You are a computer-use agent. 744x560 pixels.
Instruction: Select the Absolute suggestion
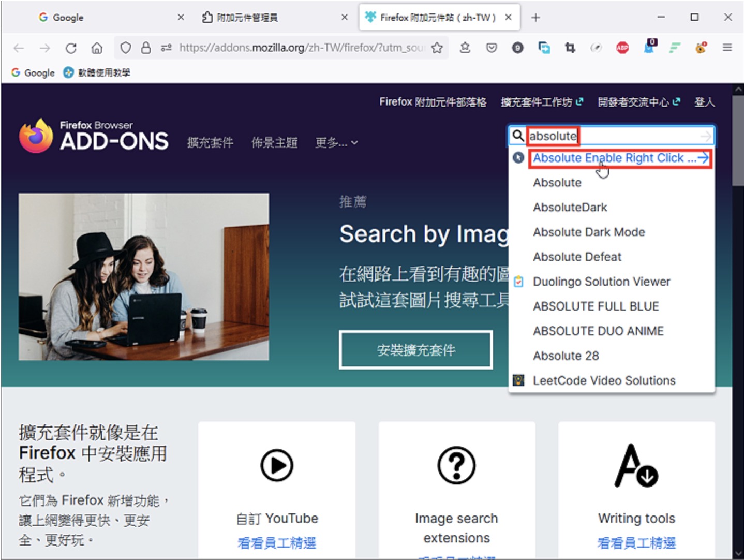click(612, 183)
